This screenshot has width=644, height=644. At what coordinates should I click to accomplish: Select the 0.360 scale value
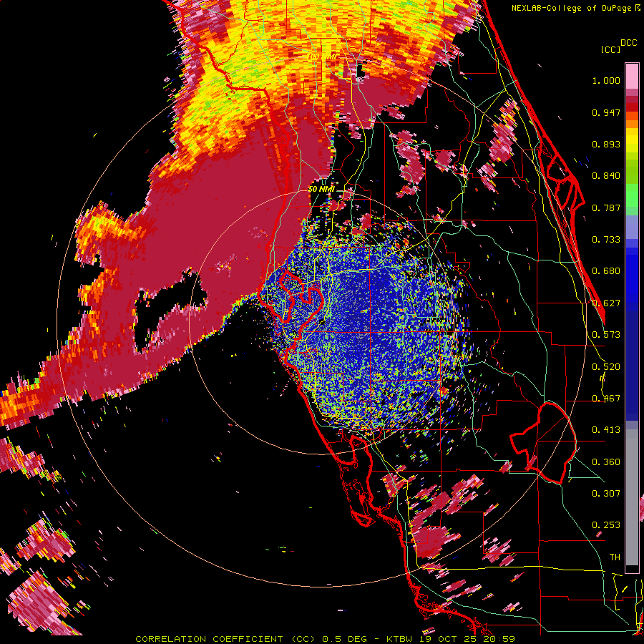coord(606,462)
